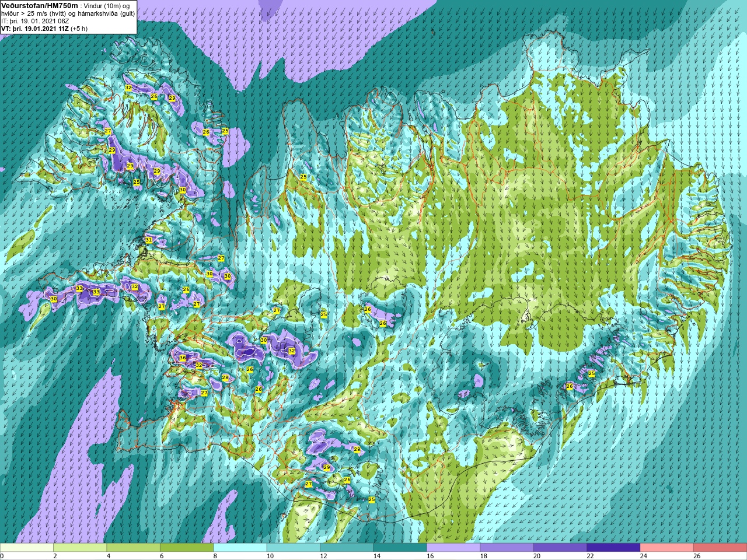Select the legend scale value 12

pos(323,556)
